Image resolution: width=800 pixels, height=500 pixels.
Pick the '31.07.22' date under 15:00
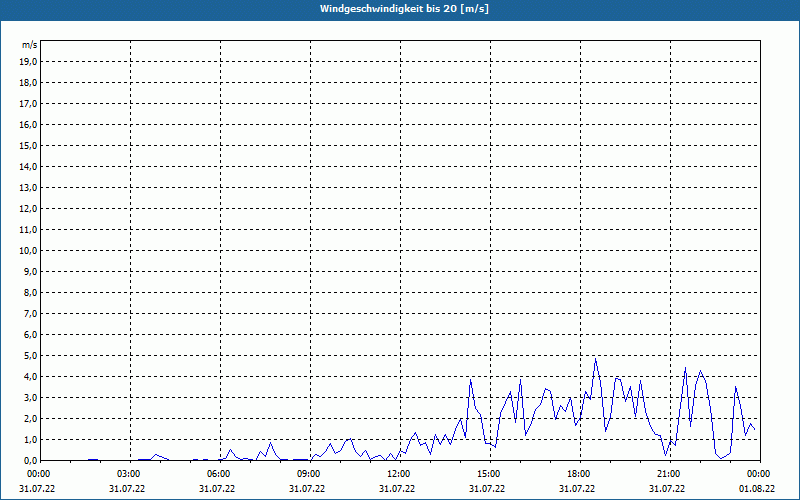487,488
